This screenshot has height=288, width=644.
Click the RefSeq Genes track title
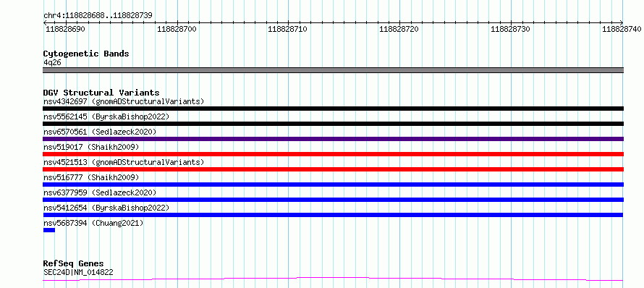point(74,263)
